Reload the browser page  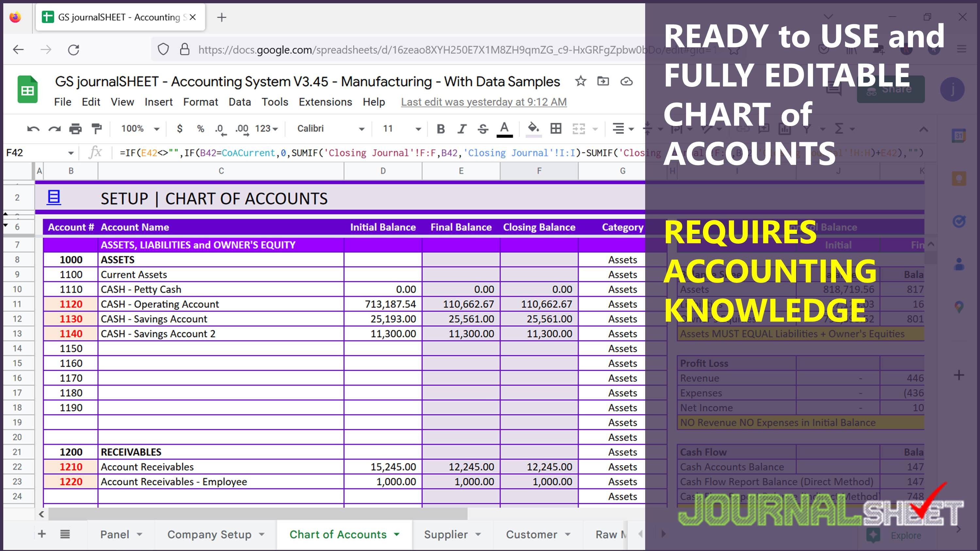click(x=73, y=49)
